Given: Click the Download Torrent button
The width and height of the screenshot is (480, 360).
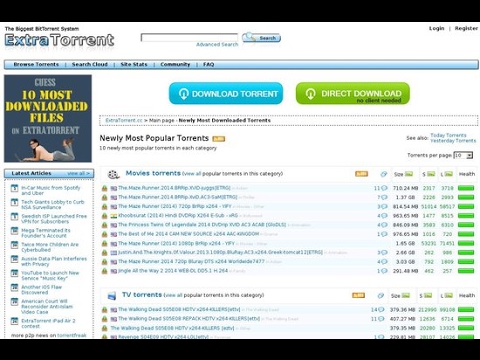Looking at the screenshot, I should pos(226,94).
